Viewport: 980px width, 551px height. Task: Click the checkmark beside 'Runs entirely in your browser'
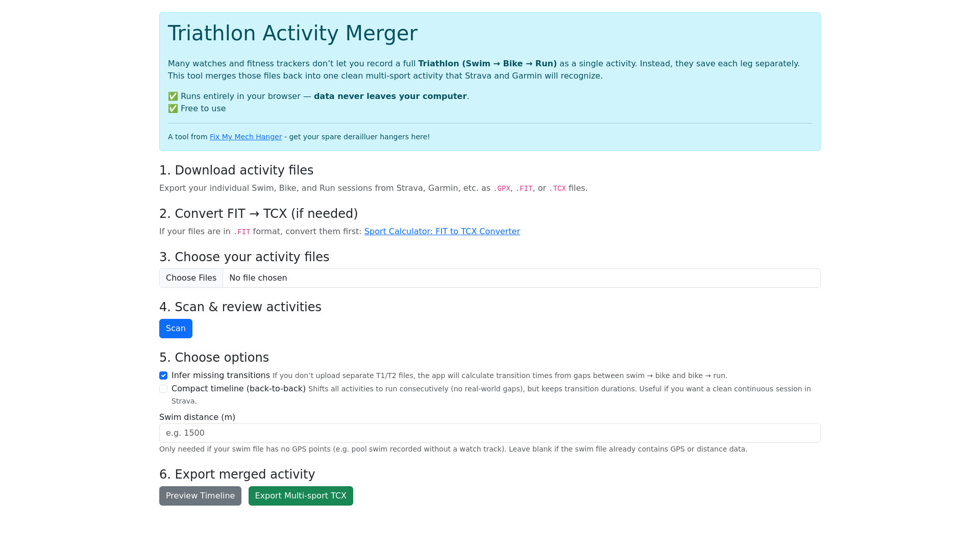click(x=173, y=96)
